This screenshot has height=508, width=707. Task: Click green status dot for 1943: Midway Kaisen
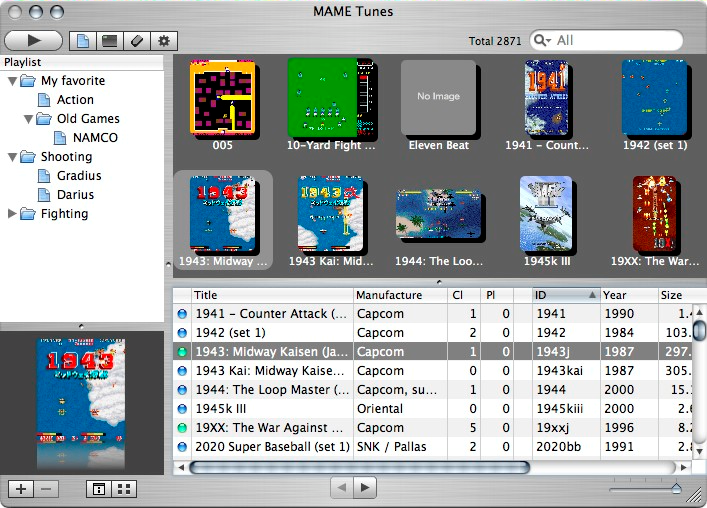coord(182,352)
